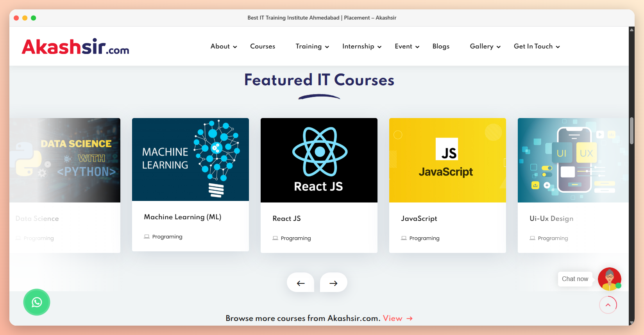Advance the course carousel with right arrow
The image size is (644, 335).
pyautogui.click(x=333, y=283)
